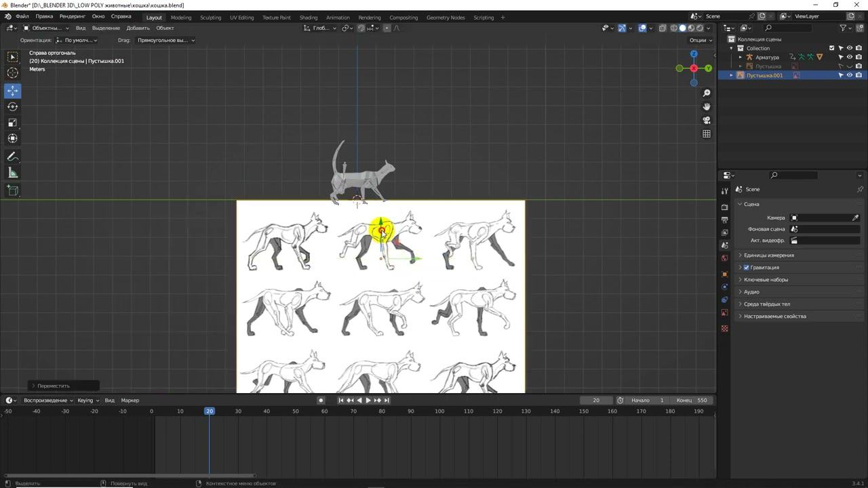This screenshot has height=488, width=868.
Task: Open the Physics properties tab
Action: coord(725,287)
